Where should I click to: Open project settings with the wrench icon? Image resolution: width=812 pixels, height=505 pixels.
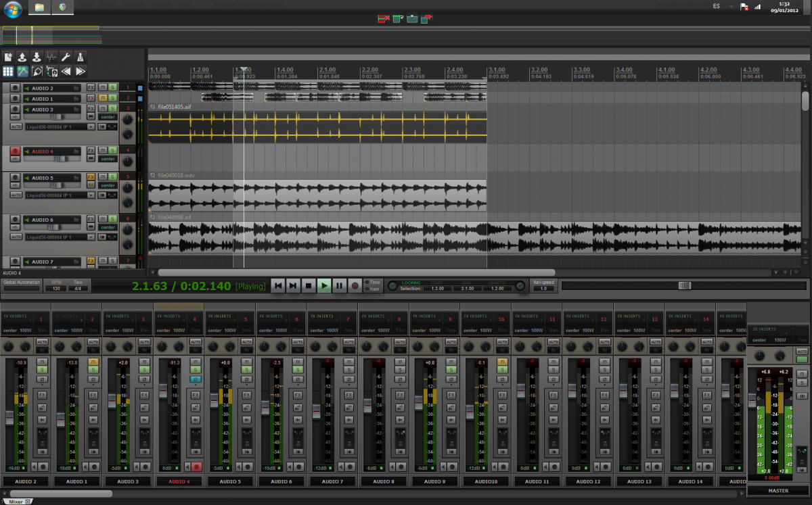66,57
